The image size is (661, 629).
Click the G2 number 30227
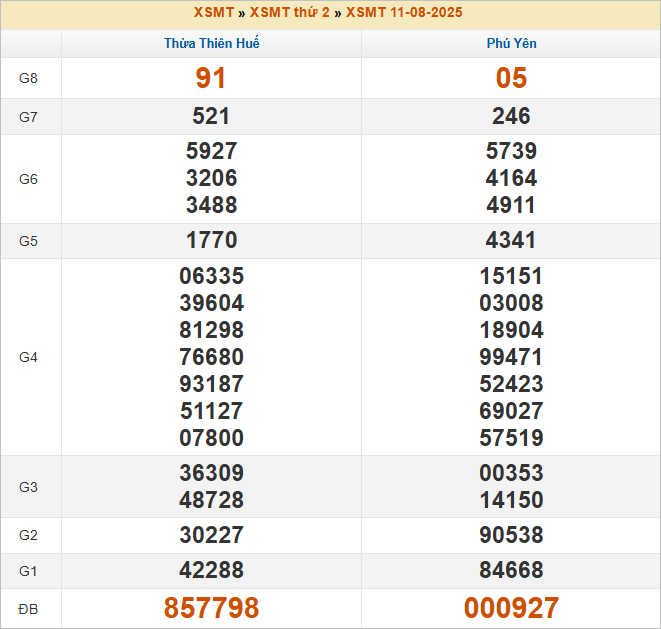click(x=211, y=535)
